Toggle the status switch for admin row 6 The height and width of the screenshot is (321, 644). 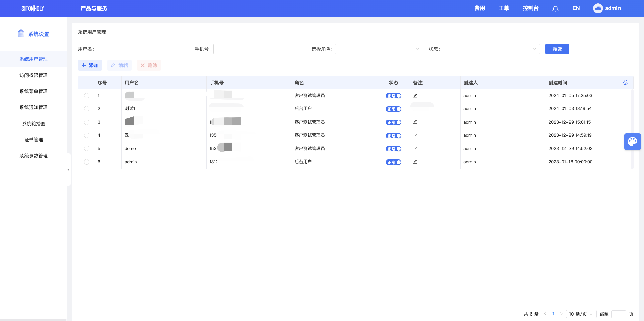coord(393,162)
